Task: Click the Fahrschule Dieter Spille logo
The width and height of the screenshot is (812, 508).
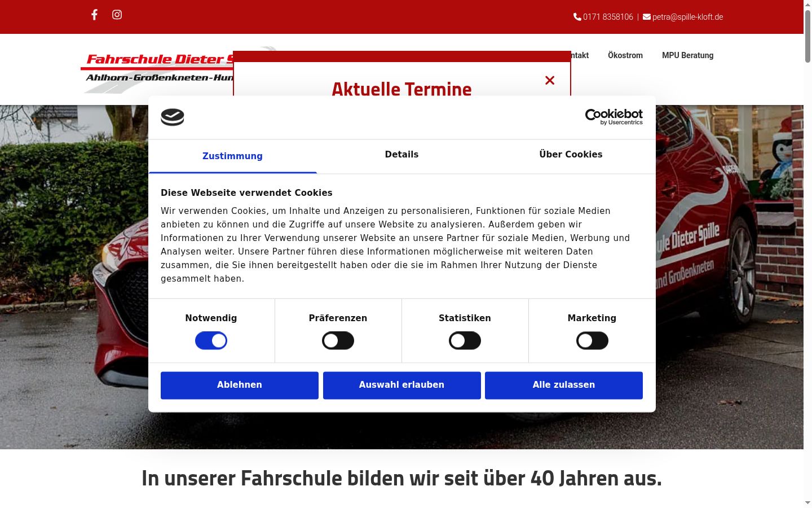Action: (157, 69)
